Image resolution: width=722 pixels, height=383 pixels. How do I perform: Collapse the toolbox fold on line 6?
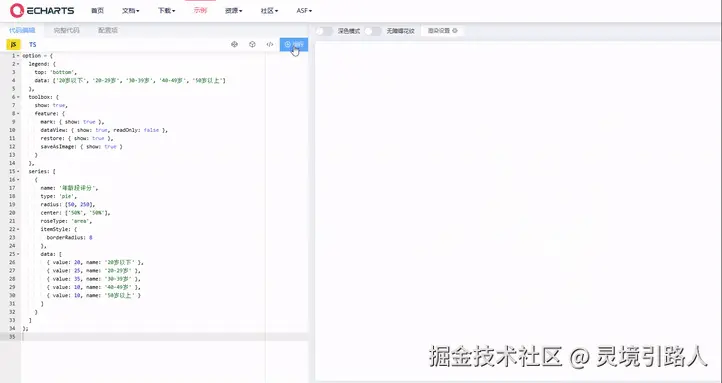(x=18, y=97)
